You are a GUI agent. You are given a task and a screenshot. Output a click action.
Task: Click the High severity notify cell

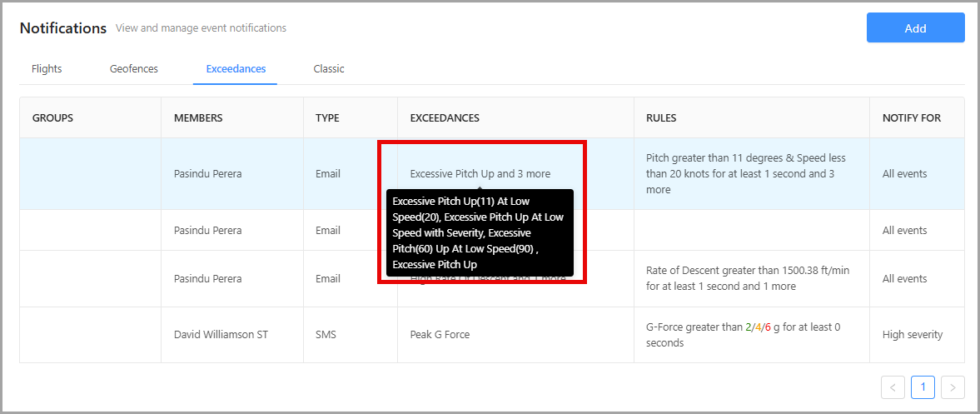point(913,335)
